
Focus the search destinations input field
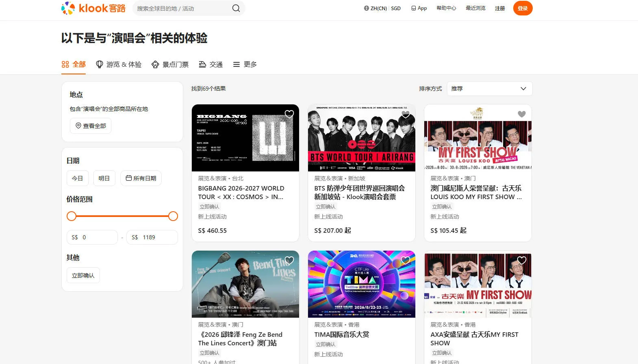coord(183,8)
